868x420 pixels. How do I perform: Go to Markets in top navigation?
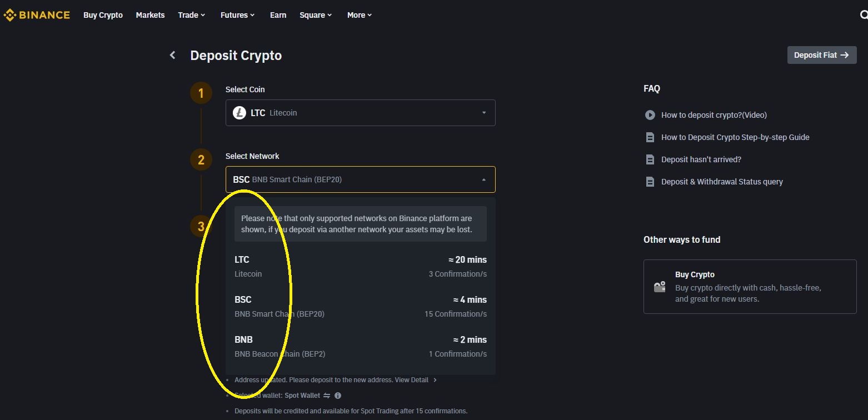click(x=150, y=15)
